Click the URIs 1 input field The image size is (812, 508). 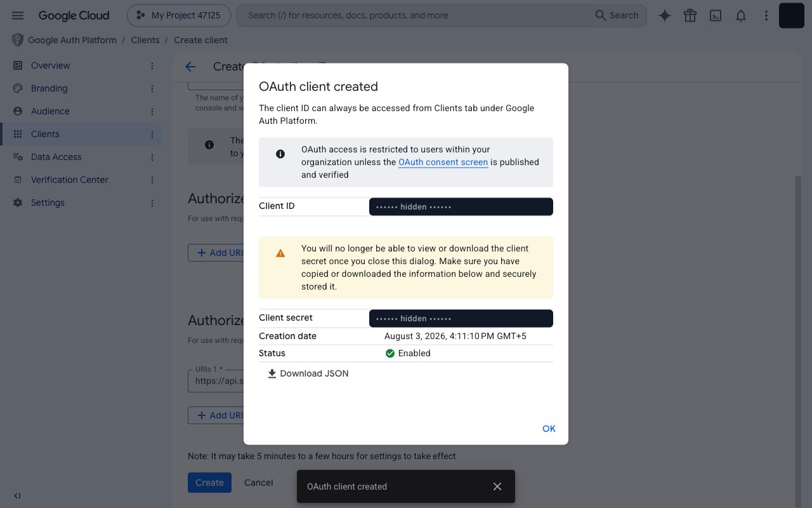[x=216, y=381]
